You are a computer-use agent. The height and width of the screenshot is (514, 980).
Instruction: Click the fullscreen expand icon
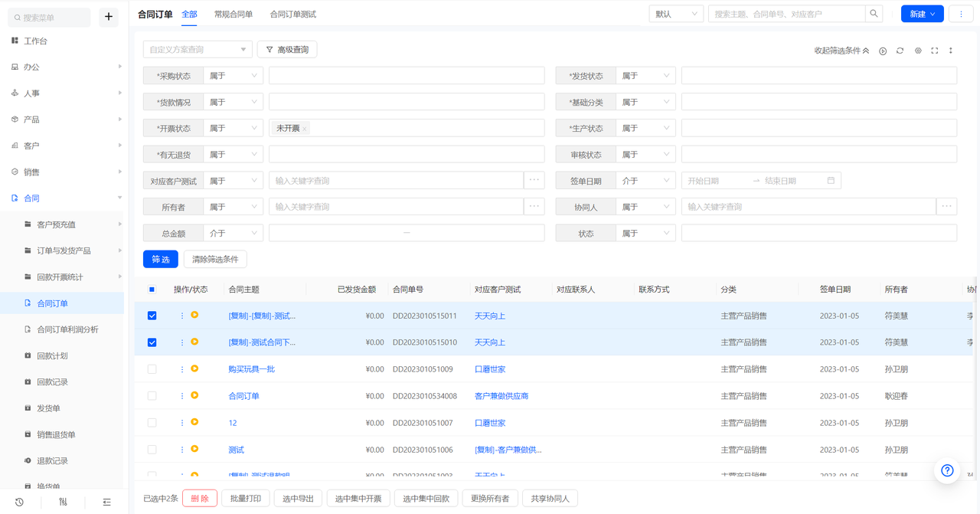tap(935, 51)
